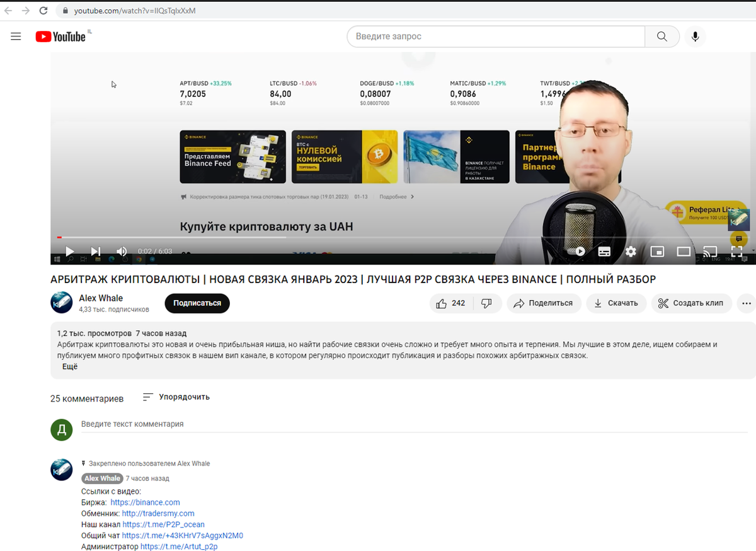The height and width of the screenshot is (551, 756).
Task: Open the https://t.me/Artut_p2p administrator link
Action: click(179, 547)
